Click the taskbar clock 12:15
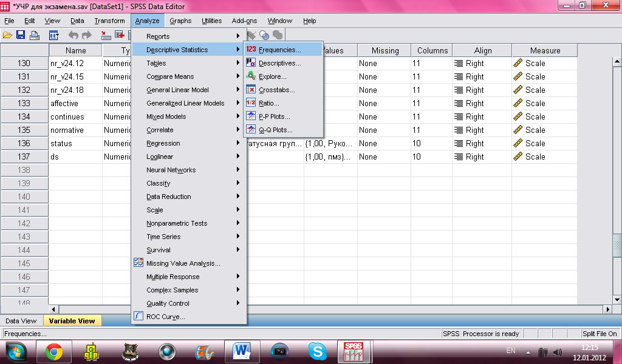 click(589, 348)
